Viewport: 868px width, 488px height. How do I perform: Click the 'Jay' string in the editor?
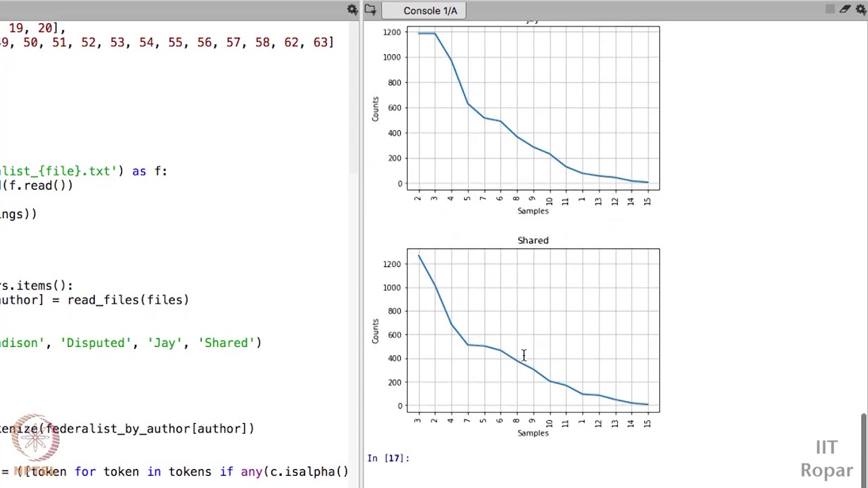click(164, 343)
